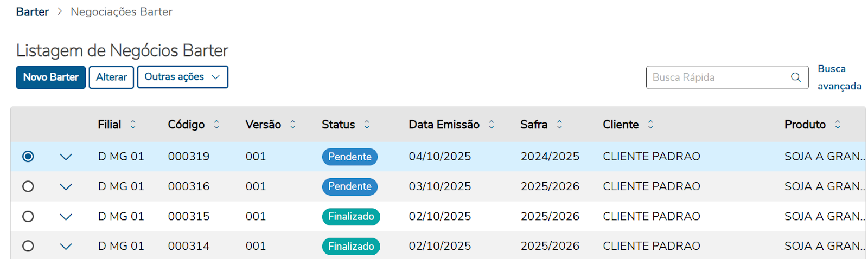Click Negociações Barter breadcrumb item
868x259 pixels.
[122, 12]
